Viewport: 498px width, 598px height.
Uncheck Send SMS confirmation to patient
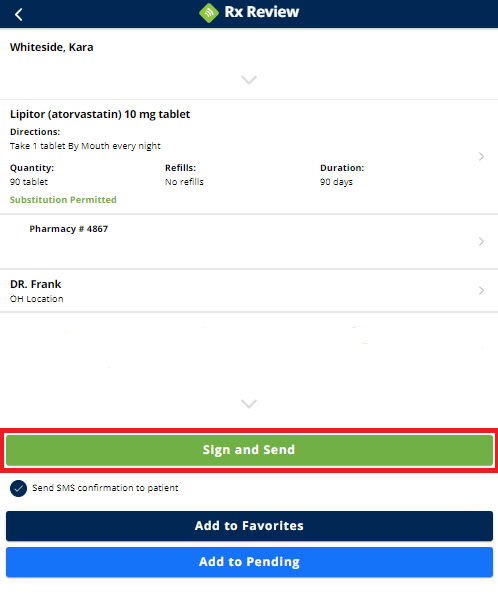click(18, 488)
